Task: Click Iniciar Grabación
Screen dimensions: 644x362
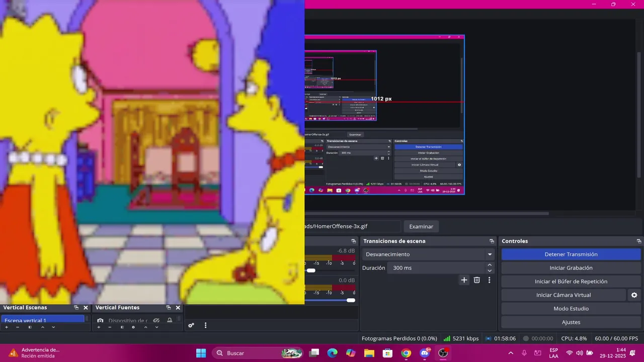Action: pos(571,268)
